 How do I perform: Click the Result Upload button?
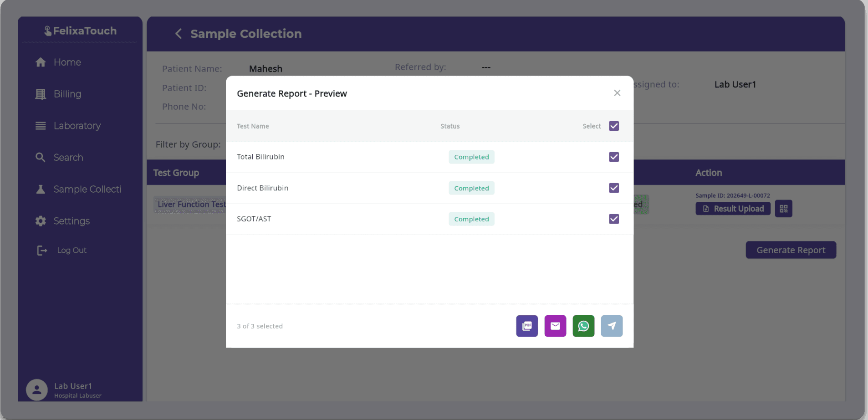click(733, 209)
